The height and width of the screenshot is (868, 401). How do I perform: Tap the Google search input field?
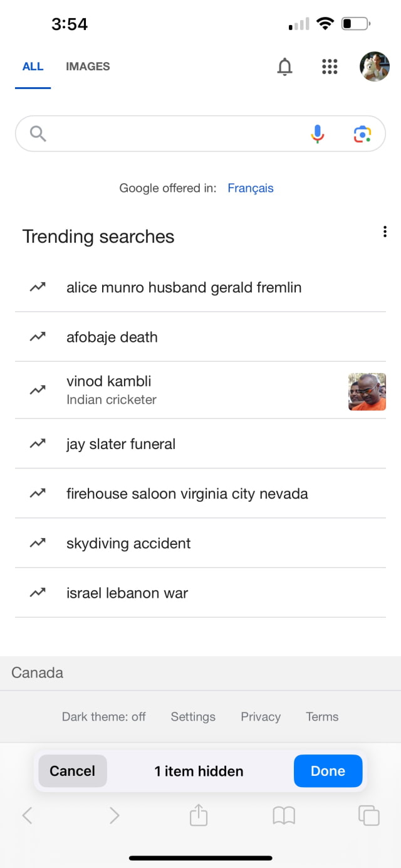(175, 134)
